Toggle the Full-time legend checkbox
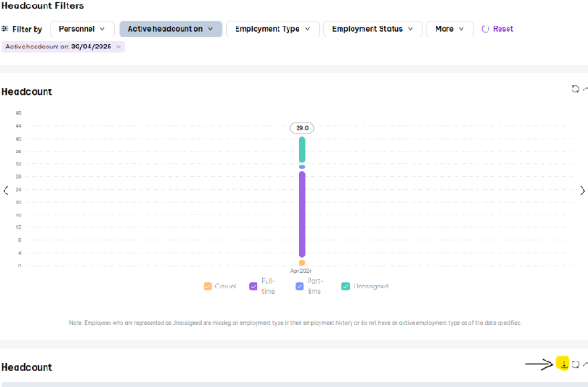Image resolution: width=588 pixels, height=387 pixels. [x=253, y=286]
